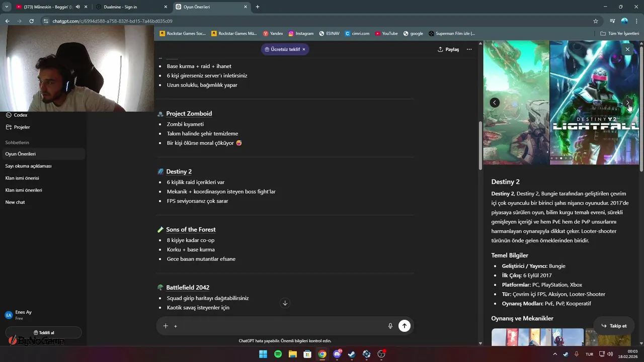
Task: Click the plus attach button in composer
Action: (166, 326)
